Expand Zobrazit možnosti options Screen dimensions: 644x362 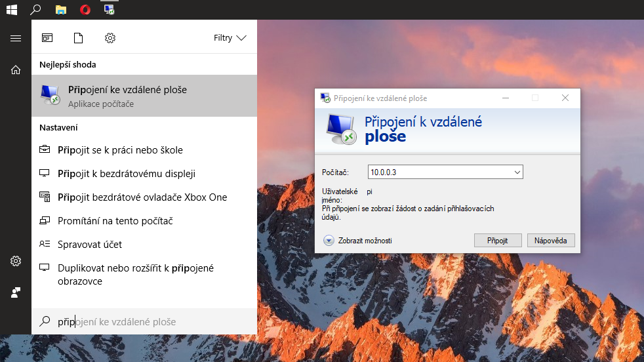(357, 241)
